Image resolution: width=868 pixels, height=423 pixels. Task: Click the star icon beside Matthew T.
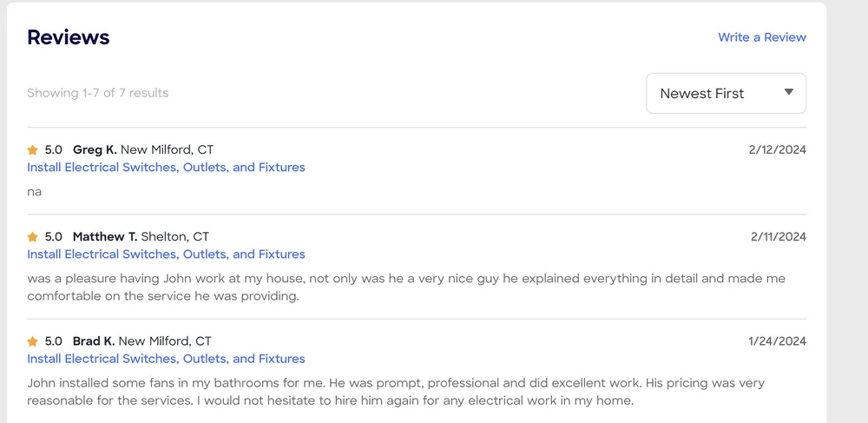click(33, 237)
